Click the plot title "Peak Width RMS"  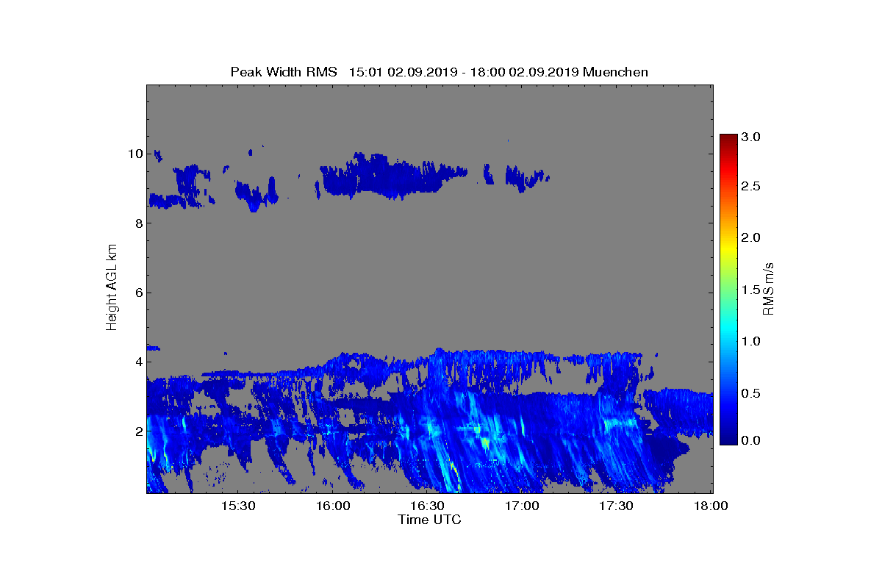tap(284, 72)
